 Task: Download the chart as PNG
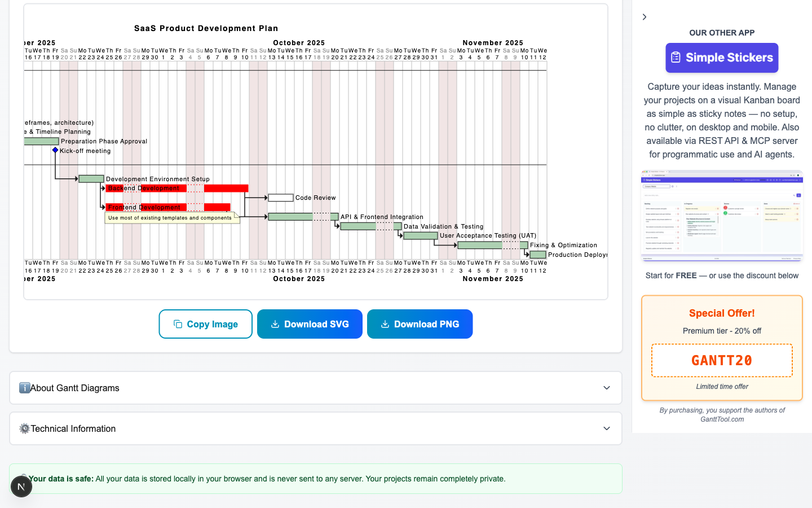(x=420, y=324)
